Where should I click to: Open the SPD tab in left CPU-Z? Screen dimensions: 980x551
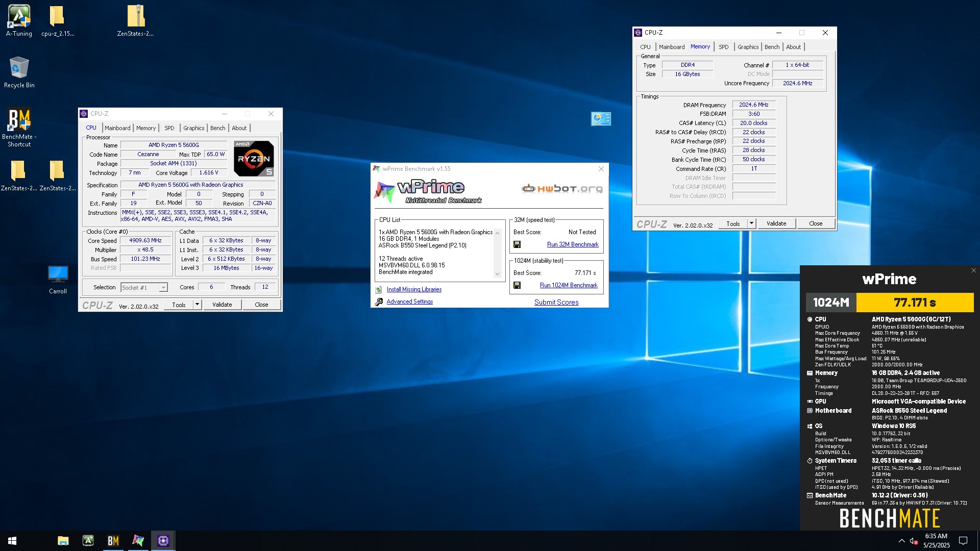click(169, 128)
